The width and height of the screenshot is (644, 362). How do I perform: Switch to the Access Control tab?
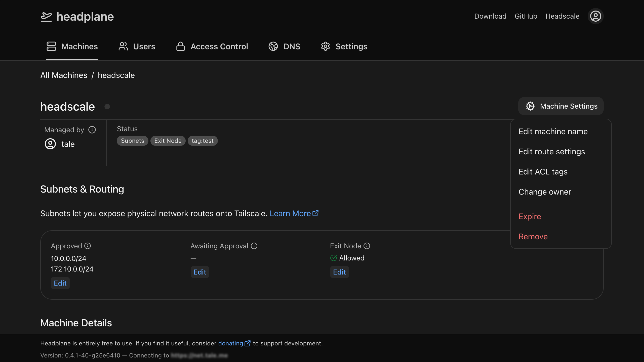click(x=212, y=47)
